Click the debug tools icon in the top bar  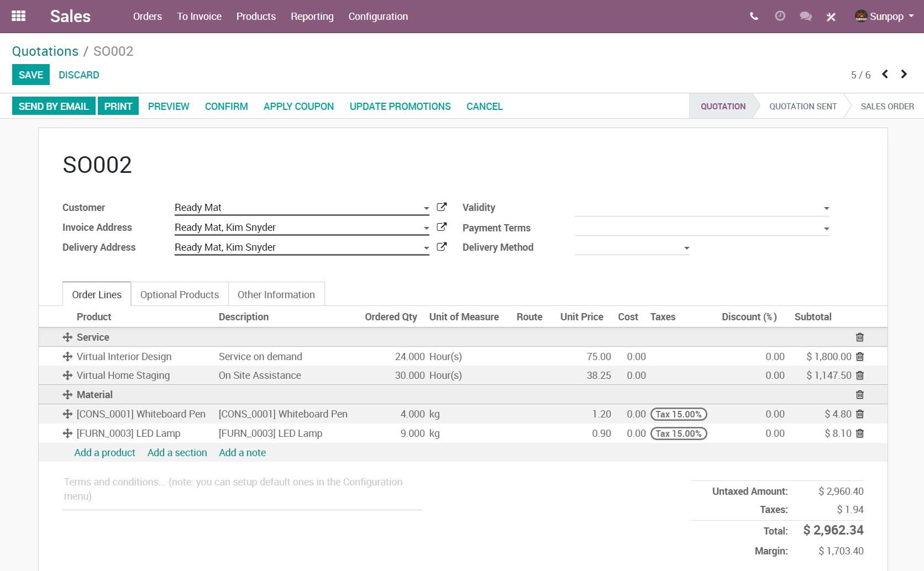point(831,17)
